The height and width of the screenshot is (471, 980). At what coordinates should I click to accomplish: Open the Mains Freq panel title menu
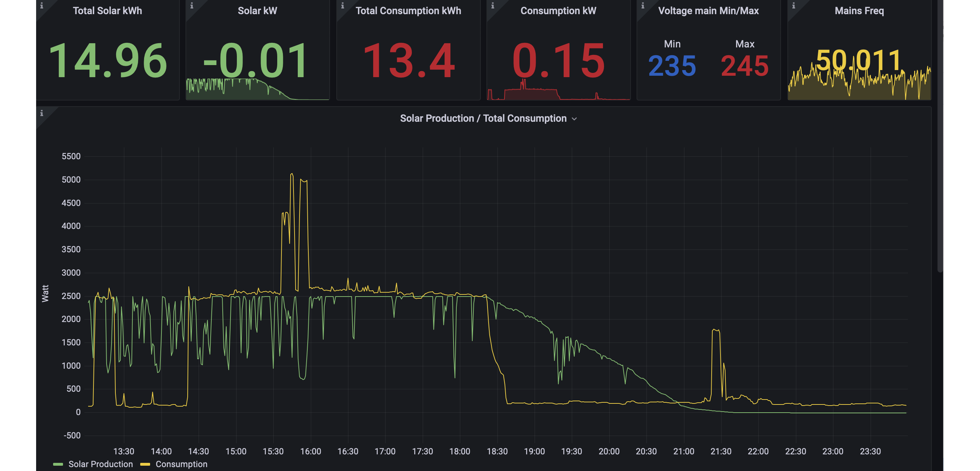pos(859,11)
